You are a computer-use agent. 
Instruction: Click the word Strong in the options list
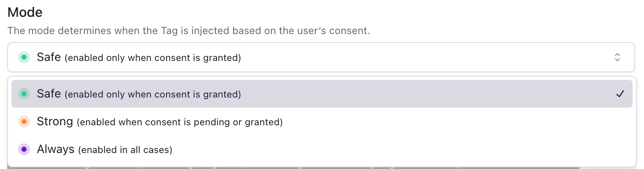click(x=55, y=122)
